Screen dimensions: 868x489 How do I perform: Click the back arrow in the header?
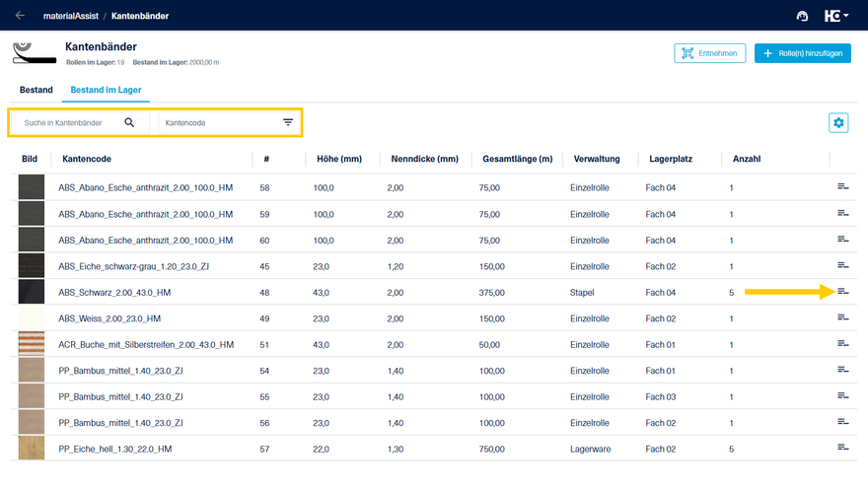(x=21, y=16)
